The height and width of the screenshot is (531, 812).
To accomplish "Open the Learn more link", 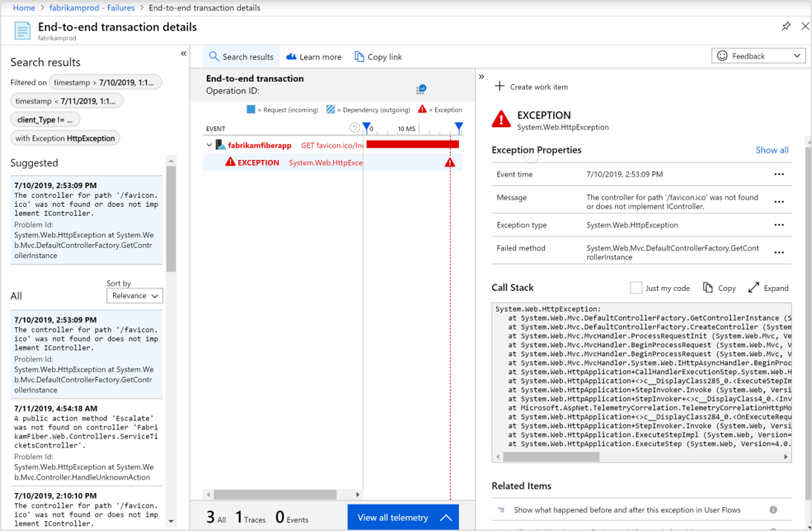I will point(314,57).
